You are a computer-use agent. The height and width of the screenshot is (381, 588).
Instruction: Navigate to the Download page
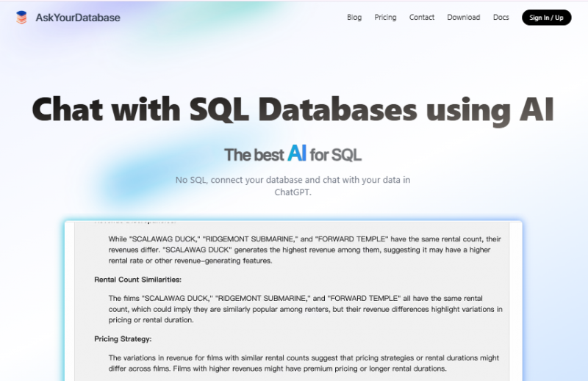[463, 18]
